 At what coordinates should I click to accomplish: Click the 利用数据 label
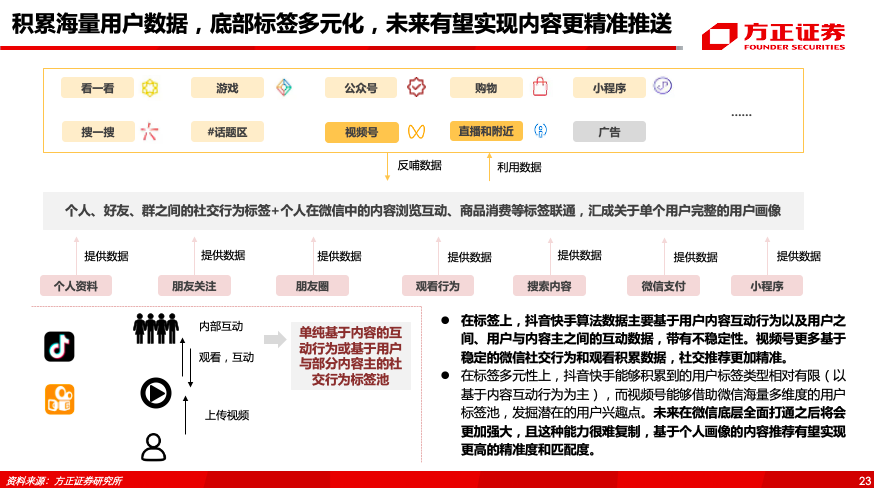click(519, 167)
